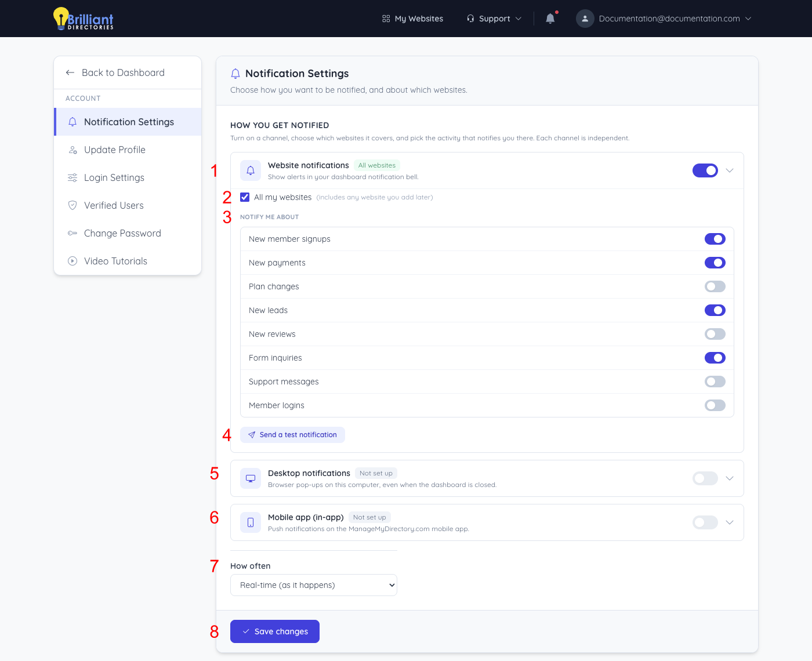Open Login Settings from sidebar
Screen dimensions: 812x661
point(128,177)
